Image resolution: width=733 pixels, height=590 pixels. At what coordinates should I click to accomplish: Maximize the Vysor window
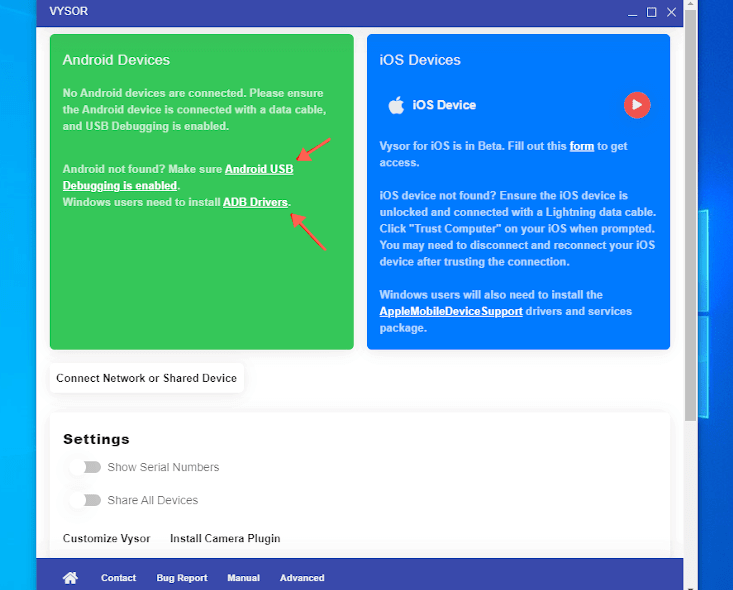651,12
